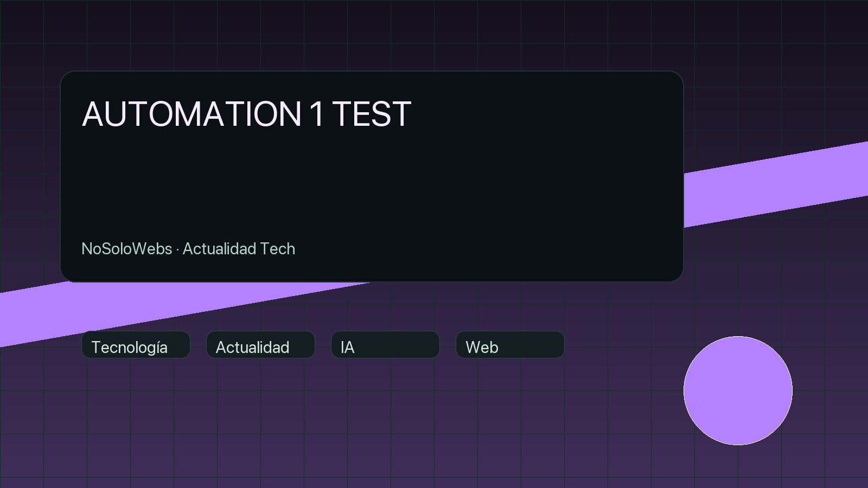This screenshot has width=868, height=488.
Task: Select the purple circle graphic
Action: pos(738,389)
